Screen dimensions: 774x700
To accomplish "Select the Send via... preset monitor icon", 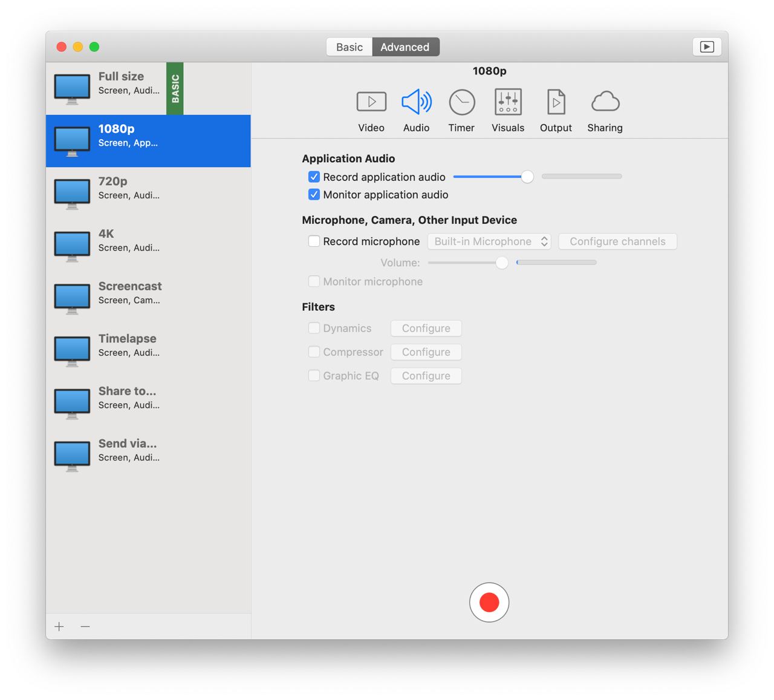I will pos(72,456).
